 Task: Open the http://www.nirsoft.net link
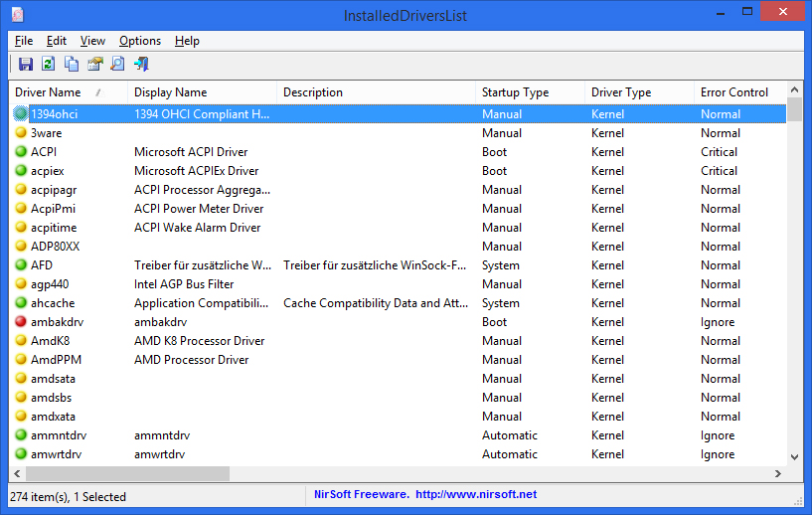pos(476,494)
